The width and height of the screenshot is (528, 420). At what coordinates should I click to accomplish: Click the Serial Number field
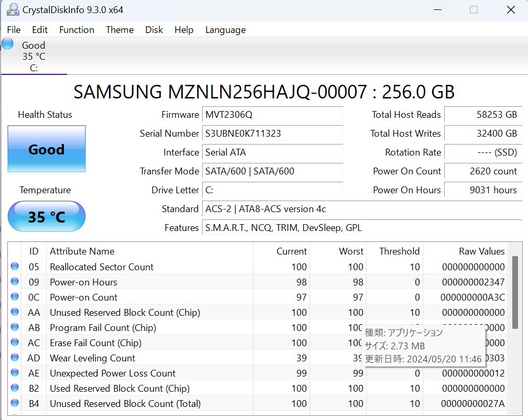tap(273, 134)
